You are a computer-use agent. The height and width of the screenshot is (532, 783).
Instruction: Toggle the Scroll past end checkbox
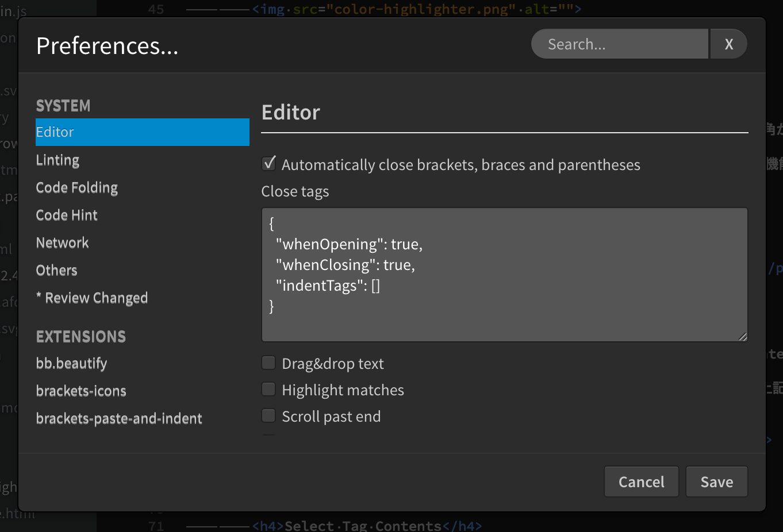pos(268,415)
